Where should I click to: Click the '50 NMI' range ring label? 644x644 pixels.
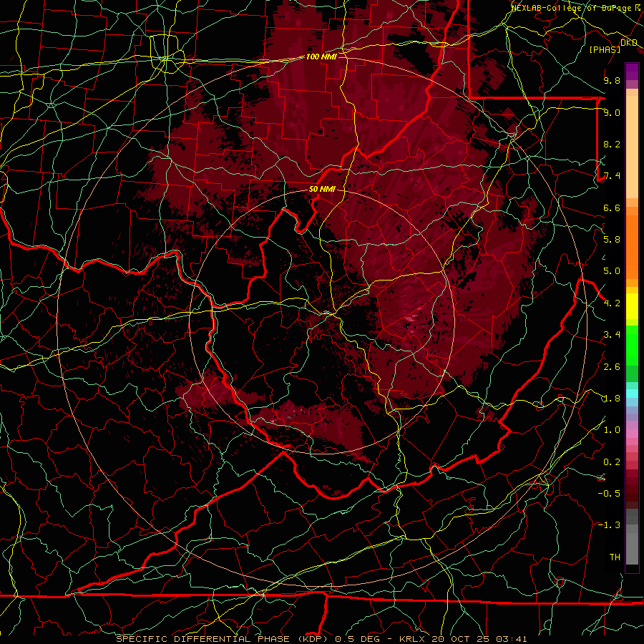pos(322,189)
